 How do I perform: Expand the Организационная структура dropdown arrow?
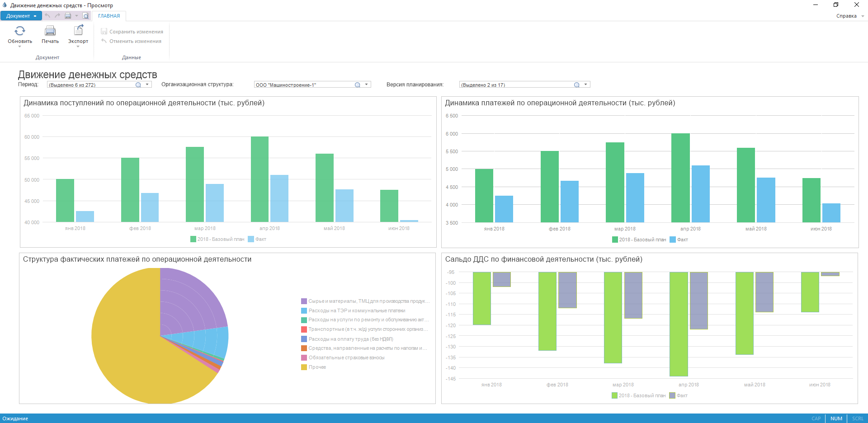click(x=367, y=85)
